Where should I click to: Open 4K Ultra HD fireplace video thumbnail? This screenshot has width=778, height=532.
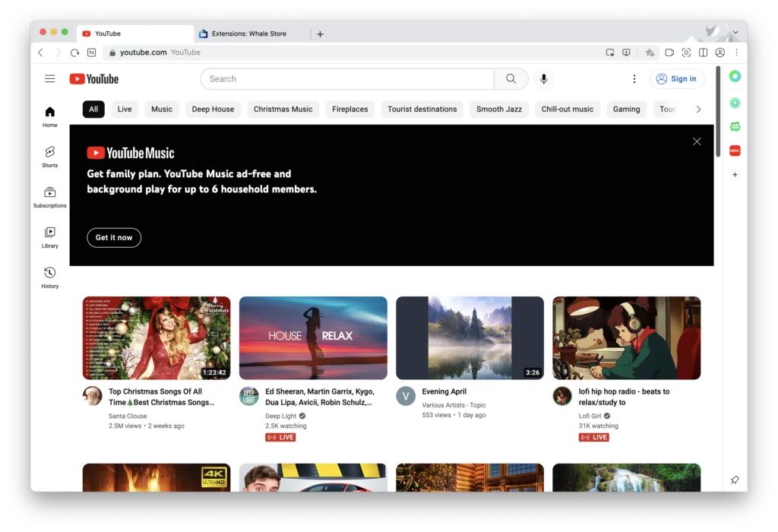point(157,477)
